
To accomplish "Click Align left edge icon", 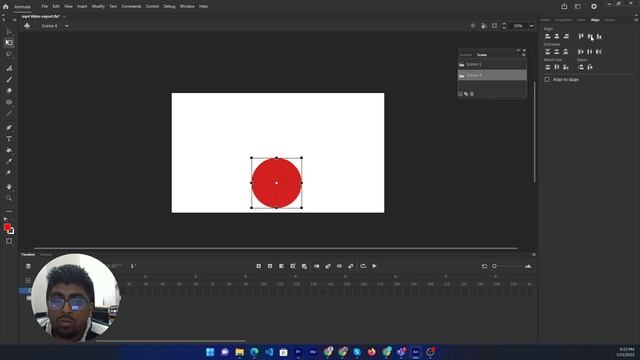I will (548, 36).
